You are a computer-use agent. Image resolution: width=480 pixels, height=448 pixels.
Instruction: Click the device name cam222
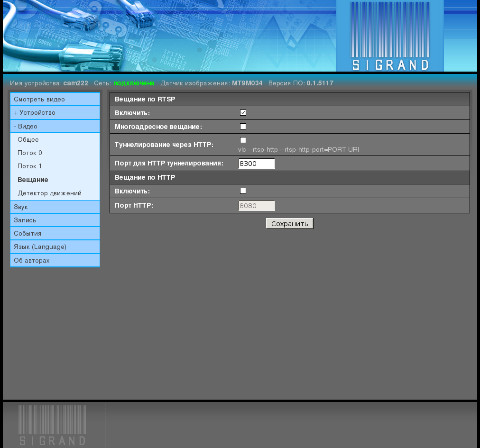tap(75, 83)
